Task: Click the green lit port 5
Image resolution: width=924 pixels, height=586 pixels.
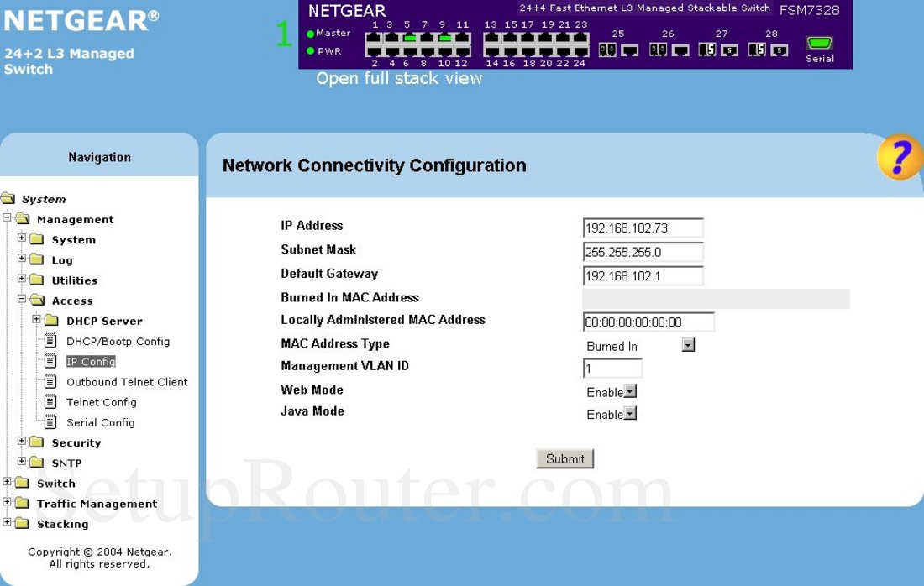Action: [410, 39]
